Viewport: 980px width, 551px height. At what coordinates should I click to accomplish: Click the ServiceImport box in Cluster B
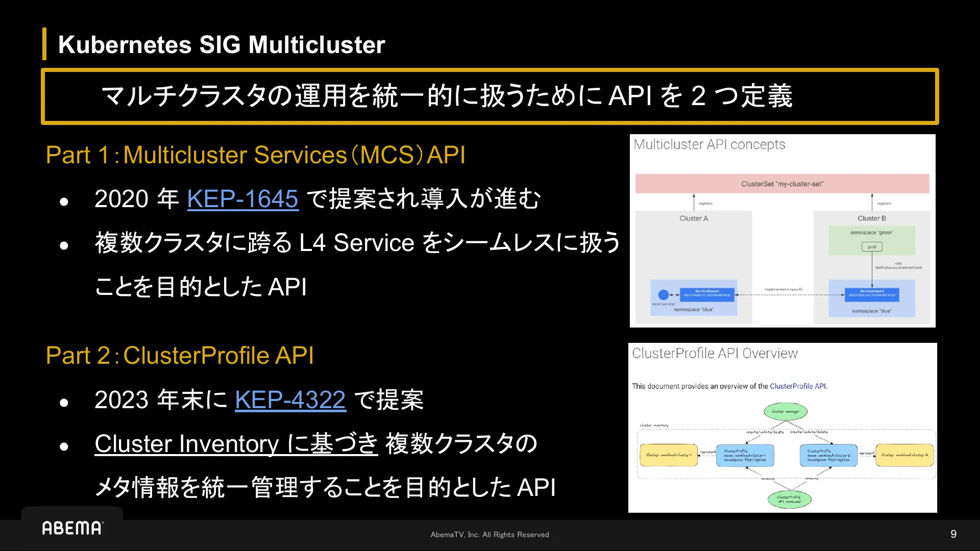[x=872, y=294]
